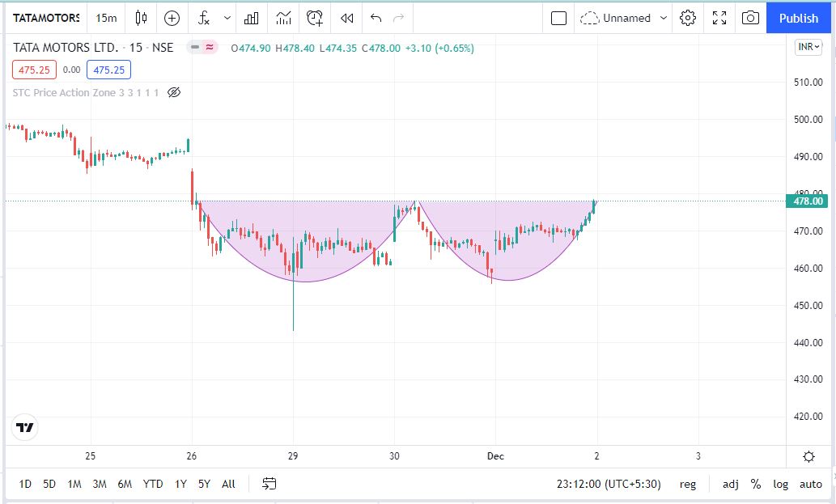Toggle the log scale option
The width and height of the screenshot is (836, 504).
point(780,484)
